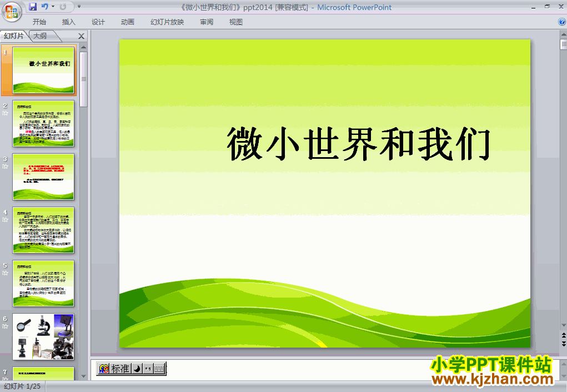Click the greyed Redo arrow icon
The image size is (567, 392).
[x=63, y=7]
